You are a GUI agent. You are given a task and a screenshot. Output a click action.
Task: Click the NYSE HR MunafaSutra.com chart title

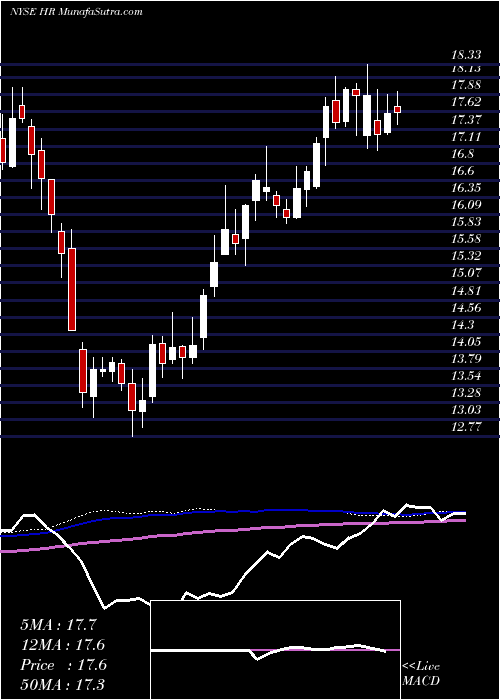tap(76, 11)
